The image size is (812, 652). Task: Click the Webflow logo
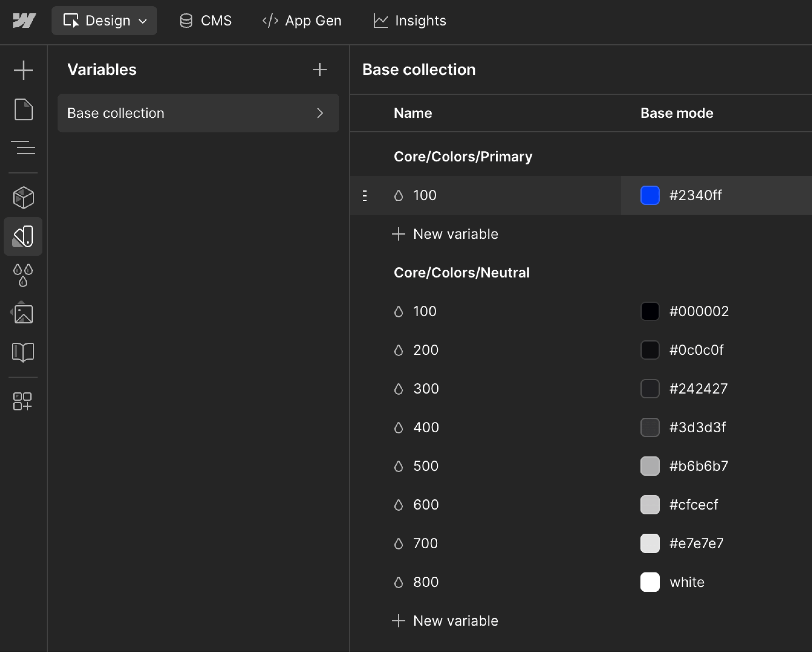tap(24, 20)
